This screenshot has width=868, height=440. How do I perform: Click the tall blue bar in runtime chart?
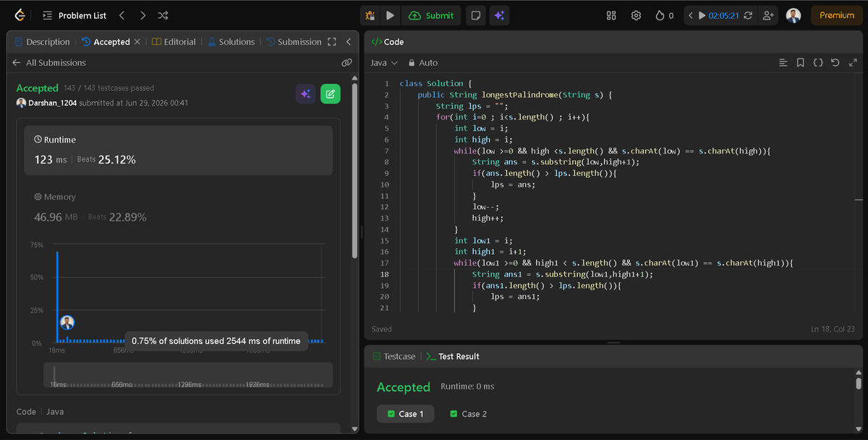click(x=57, y=297)
